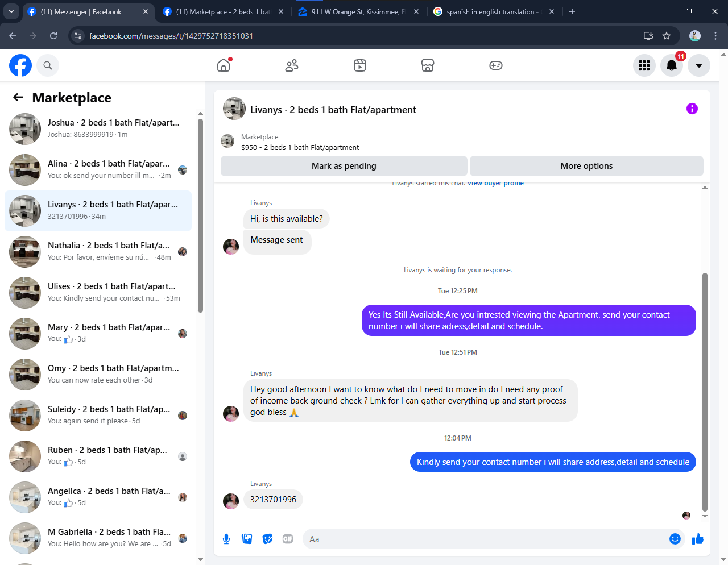Viewport: 728px width, 565px height.
Task: Open the Gaming controller icon
Action: [x=496, y=65]
